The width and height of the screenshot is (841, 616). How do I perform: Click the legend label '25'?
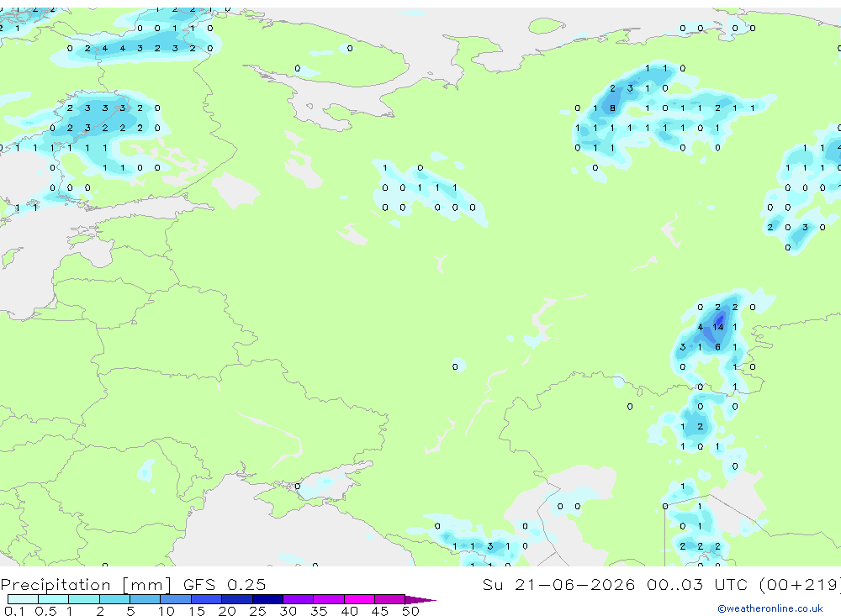257,611
